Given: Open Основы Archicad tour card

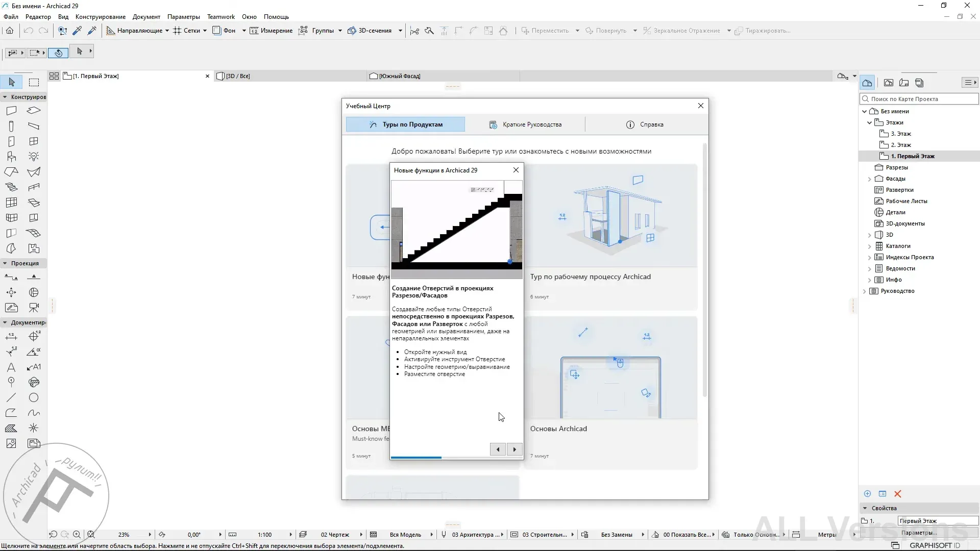Looking at the screenshot, I should 610,392.
